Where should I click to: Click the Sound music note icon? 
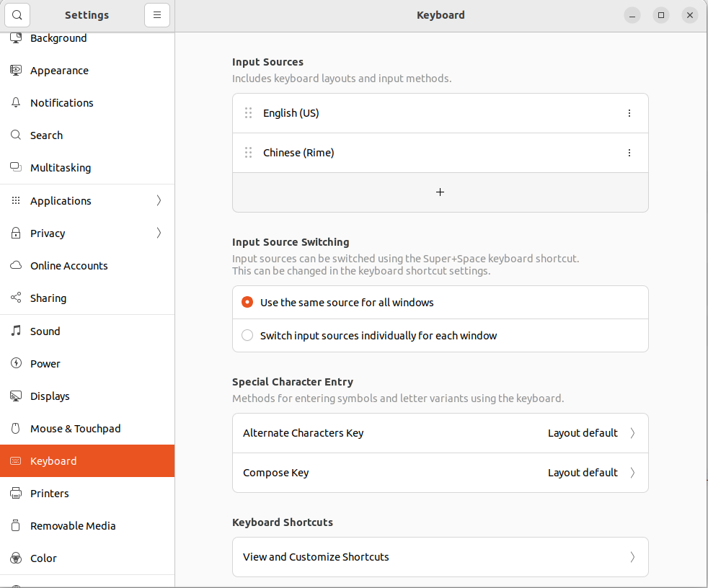(x=16, y=331)
